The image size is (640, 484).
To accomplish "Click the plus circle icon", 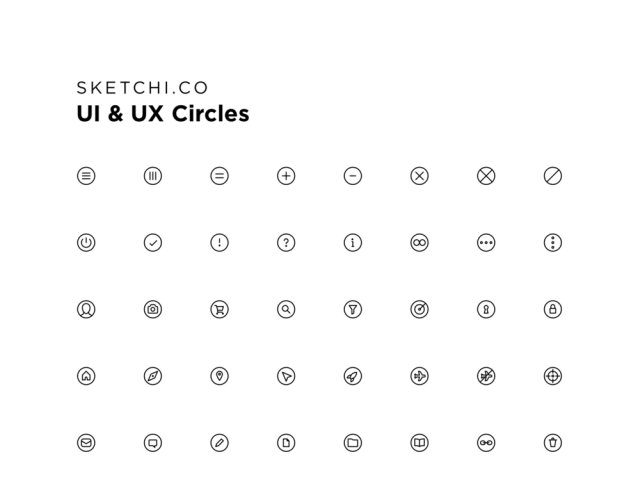I will tap(286, 176).
